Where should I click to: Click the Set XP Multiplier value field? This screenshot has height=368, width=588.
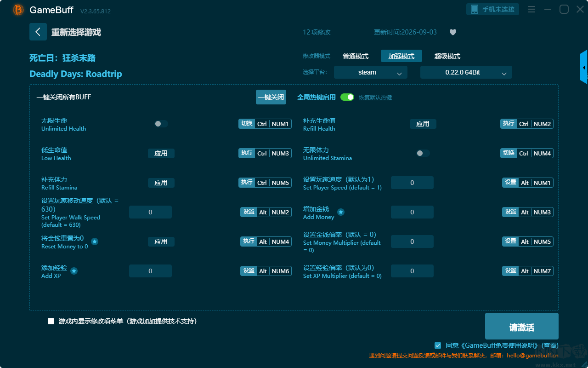tap(412, 271)
